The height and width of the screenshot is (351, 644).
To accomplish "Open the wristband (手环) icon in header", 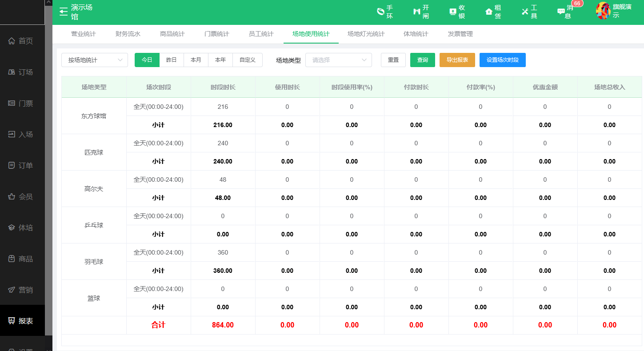I will click(x=380, y=12).
